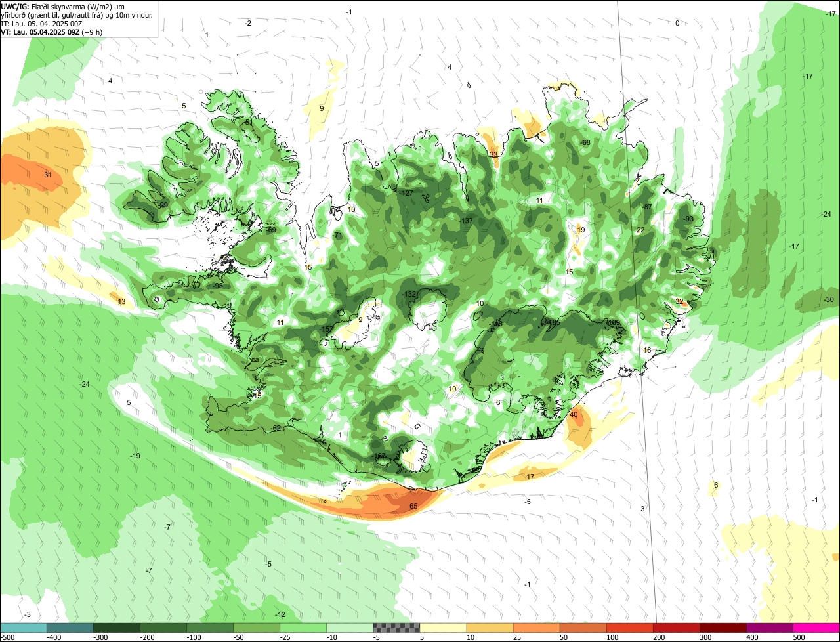Click the map value -30 at the east edge
Screen dimensions: 840x642
(828, 299)
